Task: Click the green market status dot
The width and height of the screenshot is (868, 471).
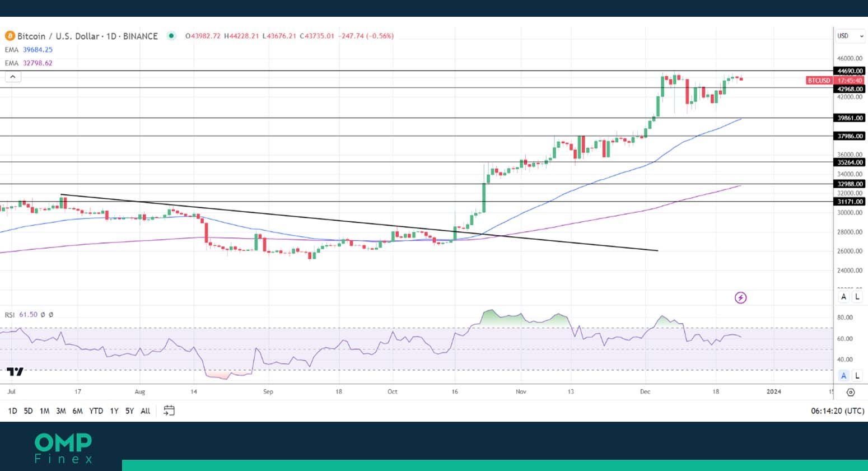Action: coord(171,36)
